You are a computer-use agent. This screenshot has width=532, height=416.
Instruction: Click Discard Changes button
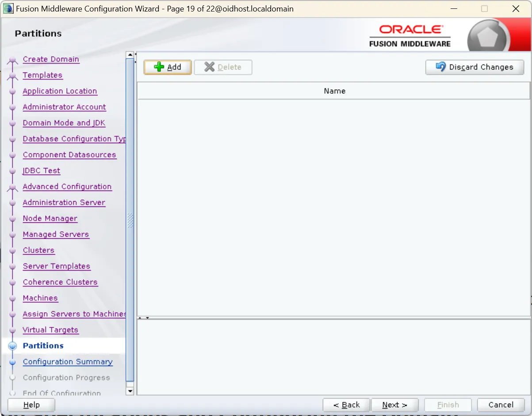click(475, 67)
